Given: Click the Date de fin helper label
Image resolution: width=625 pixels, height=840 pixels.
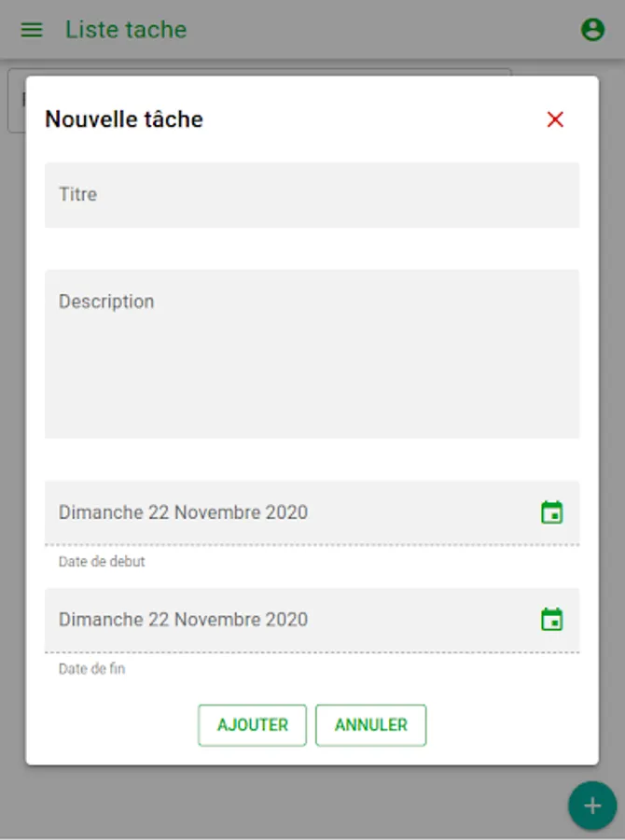Looking at the screenshot, I should tap(91, 669).
